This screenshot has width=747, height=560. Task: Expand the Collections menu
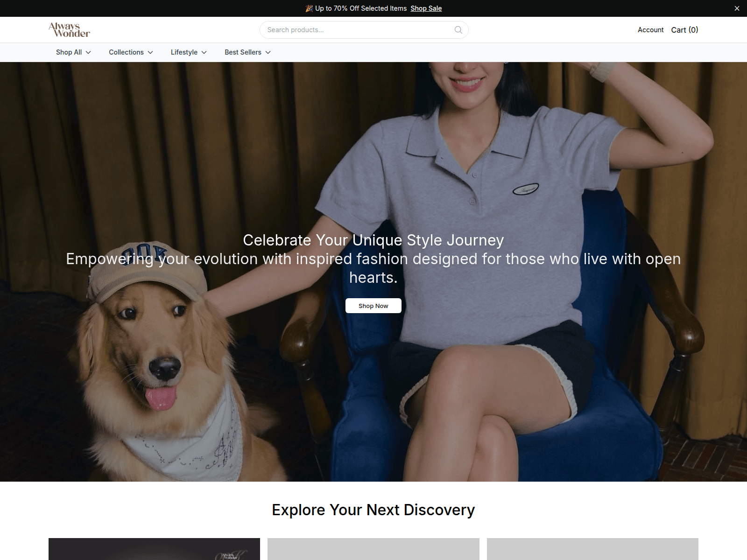pos(131,52)
